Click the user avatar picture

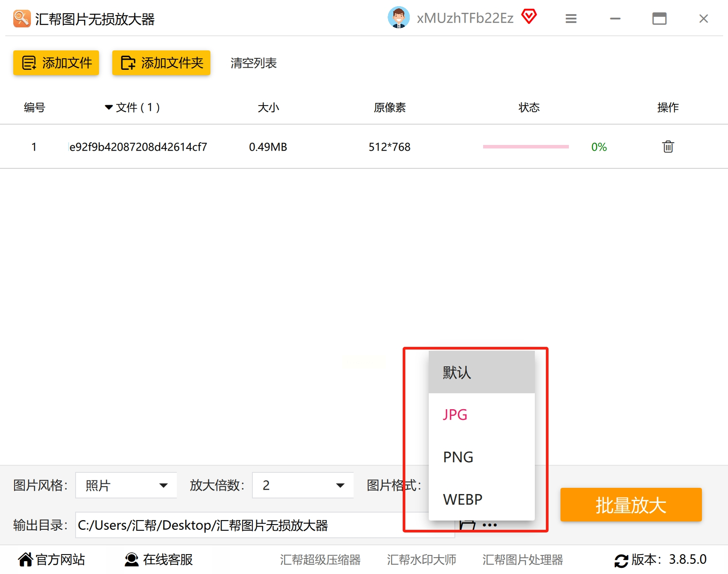coord(398,18)
